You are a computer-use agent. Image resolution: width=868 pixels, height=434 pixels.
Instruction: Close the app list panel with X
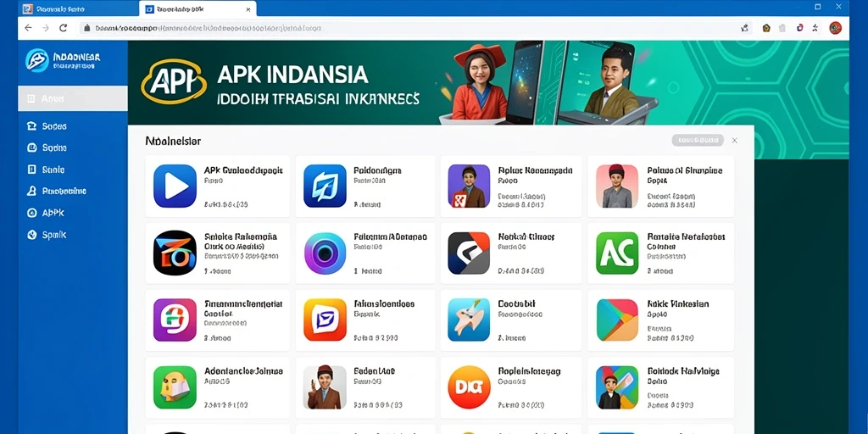point(735,141)
